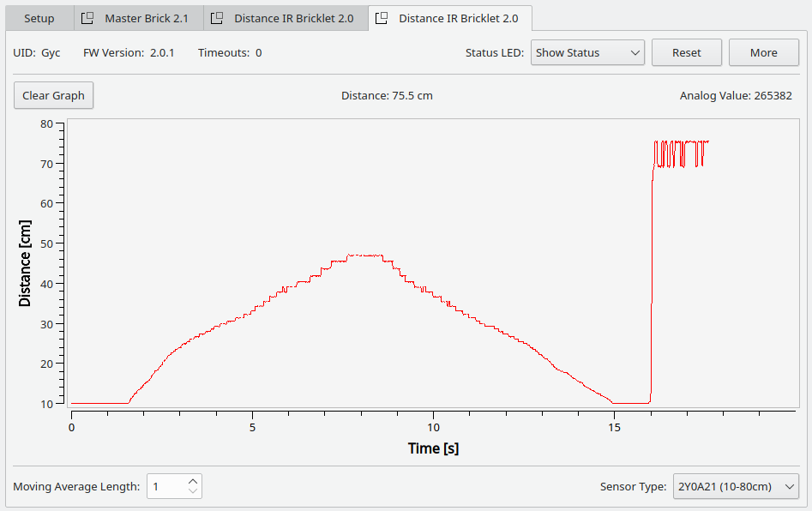Clear the graph with Clear Graph button
Image resolution: width=812 pixels, height=511 pixels.
53,95
